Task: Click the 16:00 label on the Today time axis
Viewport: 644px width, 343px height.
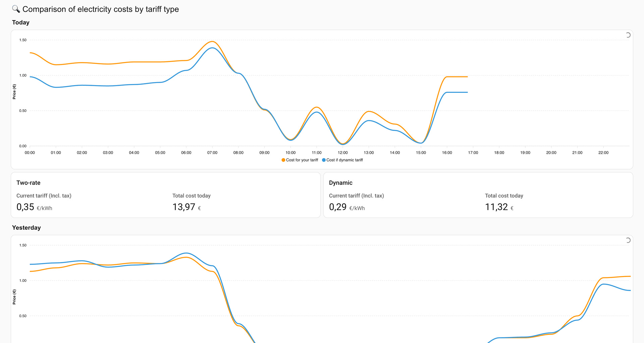Action: click(x=447, y=153)
